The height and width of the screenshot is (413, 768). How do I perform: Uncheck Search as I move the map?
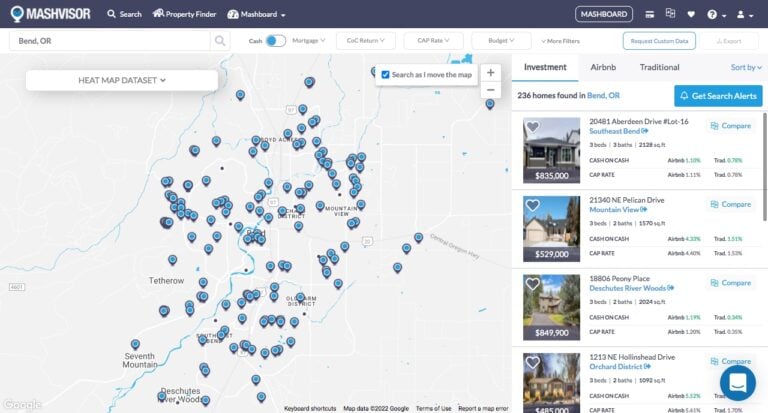(x=386, y=74)
